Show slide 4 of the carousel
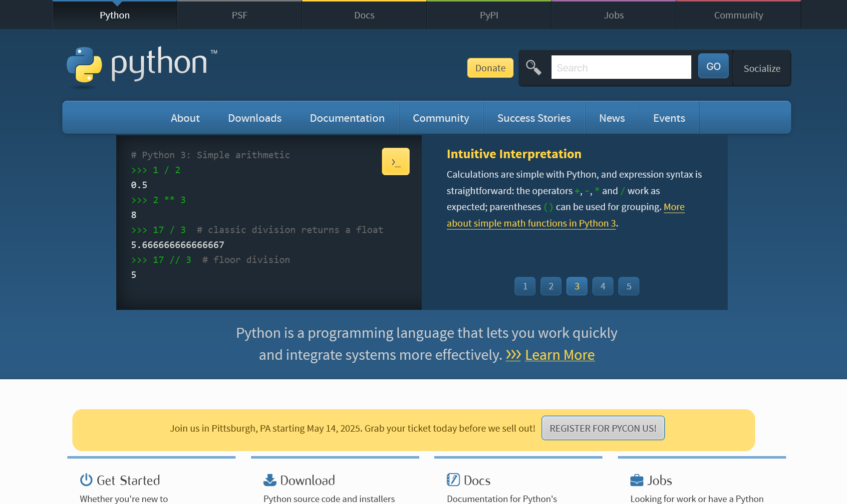The width and height of the screenshot is (847, 504). pos(603,286)
